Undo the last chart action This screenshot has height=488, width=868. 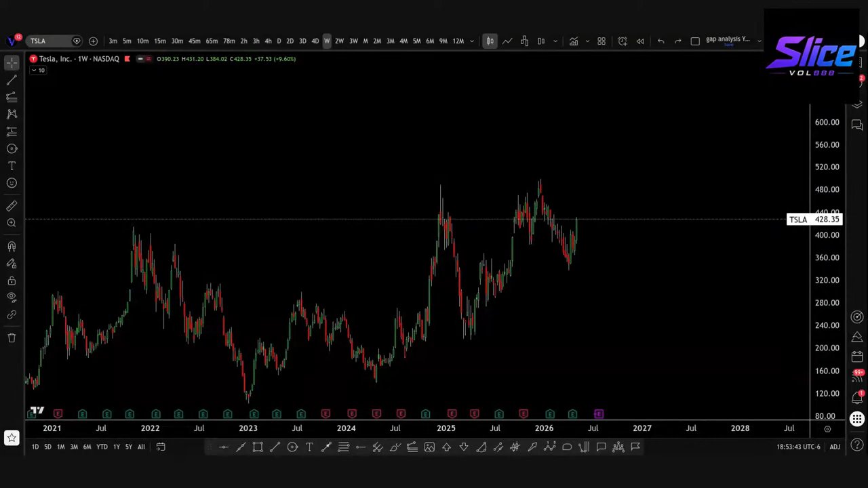point(661,41)
